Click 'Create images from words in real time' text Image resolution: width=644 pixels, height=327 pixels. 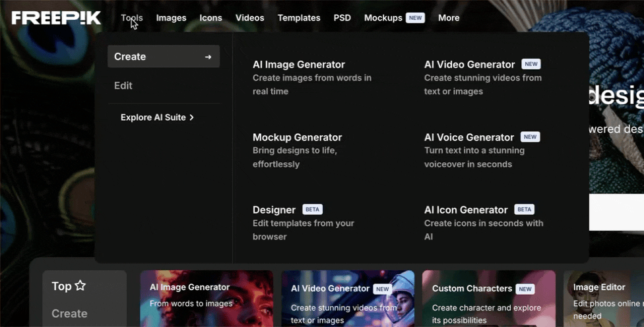coord(312,84)
